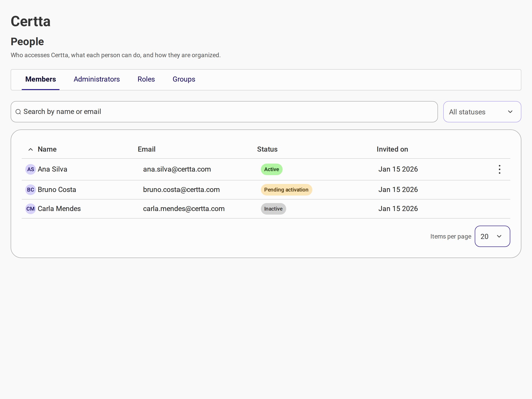Click the Active status badge

[x=272, y=169]
